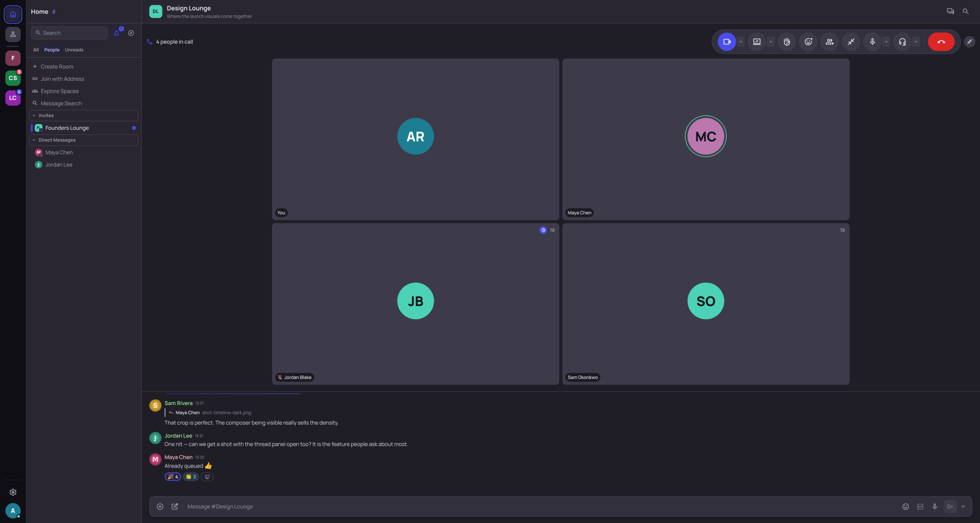Open notifications bell with badge
The width and height of the screenshot is (980, 523).
click(x=117, y=33)
